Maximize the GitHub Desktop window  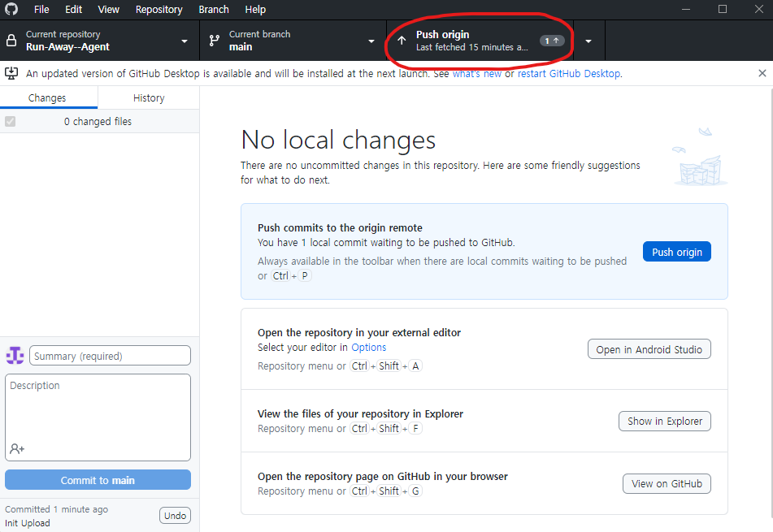(x=723, y=10)
